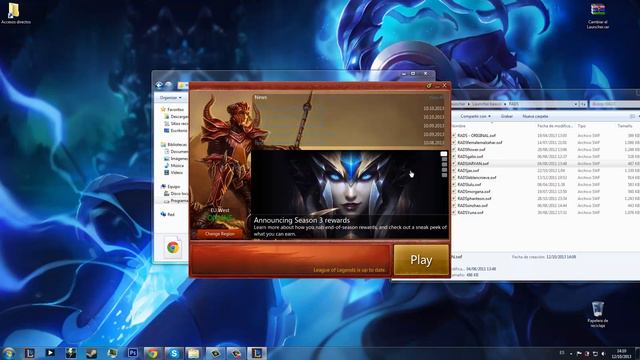This screenshot has width=640, height=360.
Task: Open Imágenes library
Action: (x=177, y=158)
